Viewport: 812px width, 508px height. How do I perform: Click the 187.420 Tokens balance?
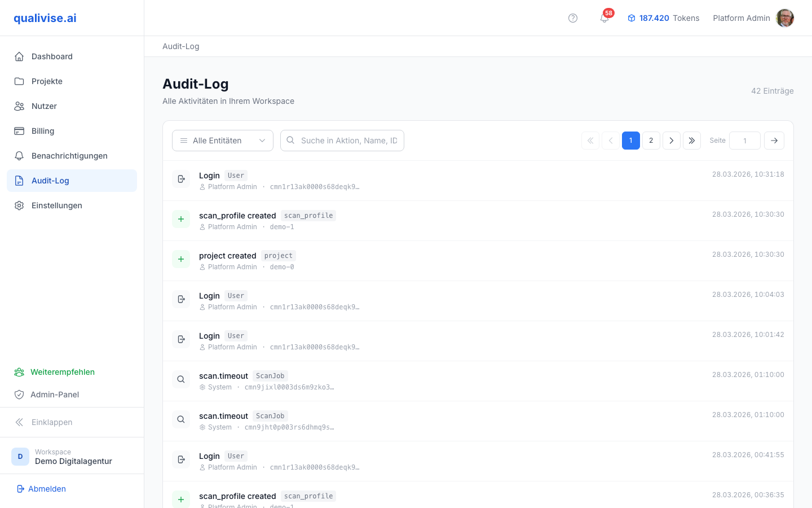pos(663,18)
